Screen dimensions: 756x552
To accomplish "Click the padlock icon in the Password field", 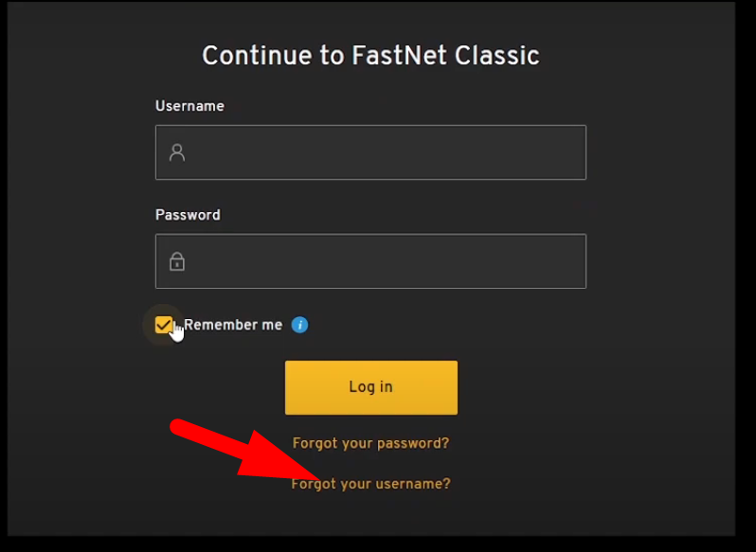I will tap(177, 261).
